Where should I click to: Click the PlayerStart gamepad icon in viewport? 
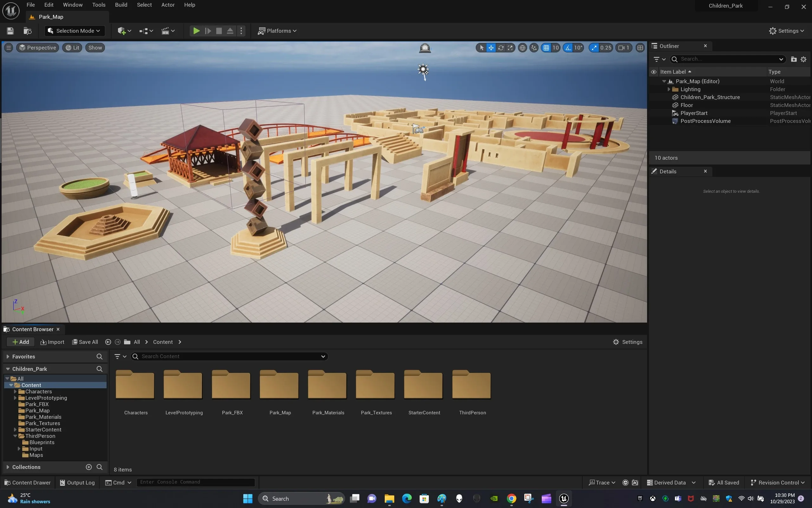point(418,129)
